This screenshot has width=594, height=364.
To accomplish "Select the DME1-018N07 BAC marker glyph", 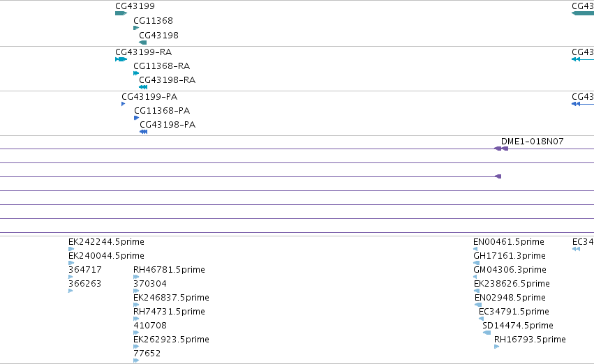I will pos(501,149).
